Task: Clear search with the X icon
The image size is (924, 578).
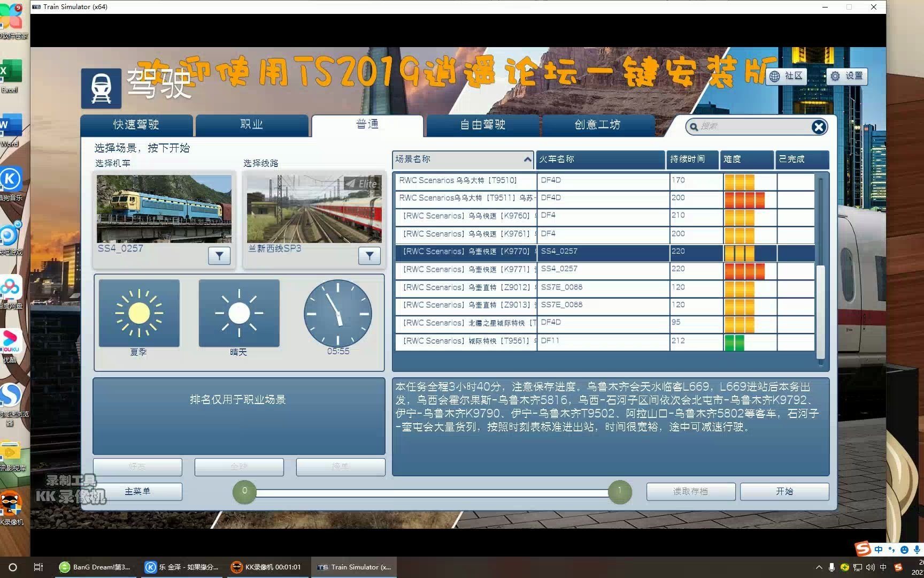Action: point(818,127)
